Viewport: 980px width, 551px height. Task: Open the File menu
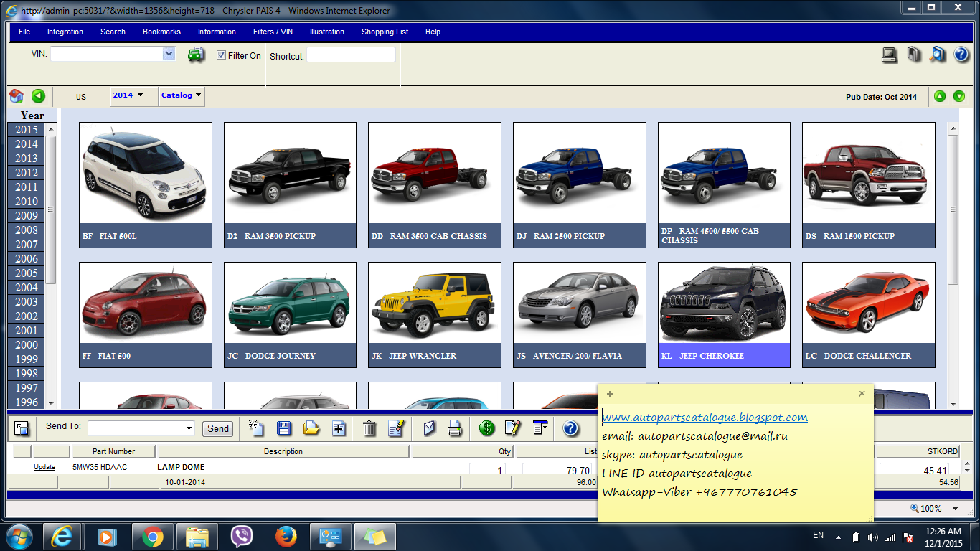coord(24,32)
